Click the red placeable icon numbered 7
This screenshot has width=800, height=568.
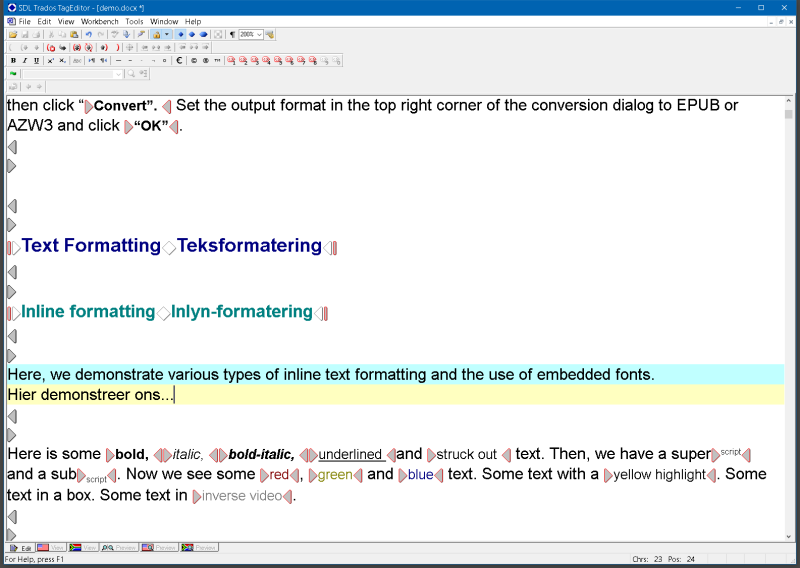tap(301, 61)
